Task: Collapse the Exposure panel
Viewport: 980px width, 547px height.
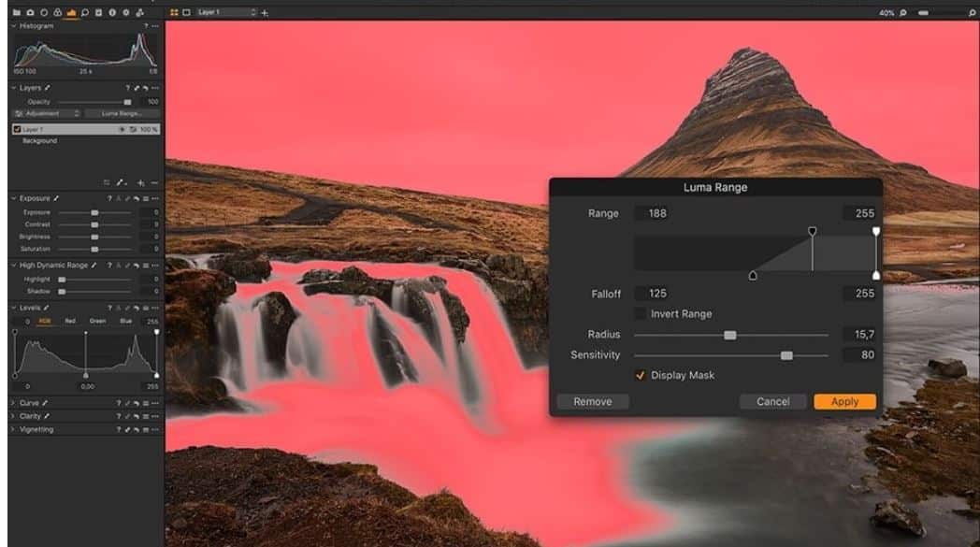Action: 13,199
